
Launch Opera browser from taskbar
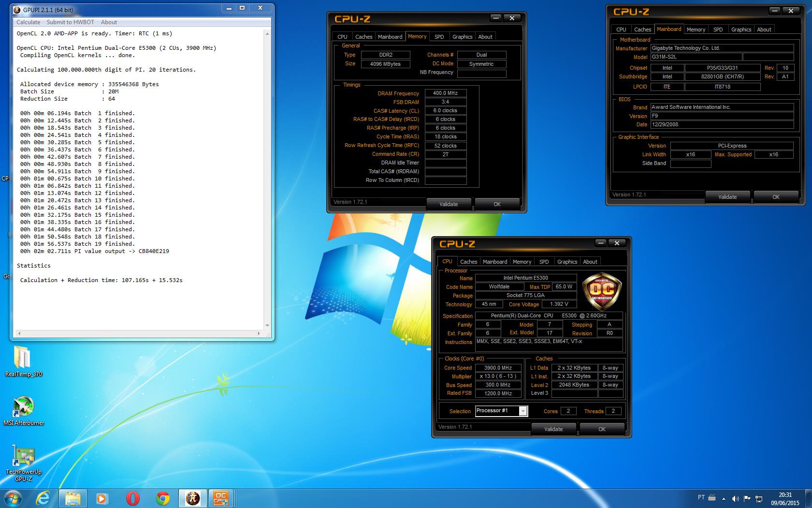click(132, 498)
